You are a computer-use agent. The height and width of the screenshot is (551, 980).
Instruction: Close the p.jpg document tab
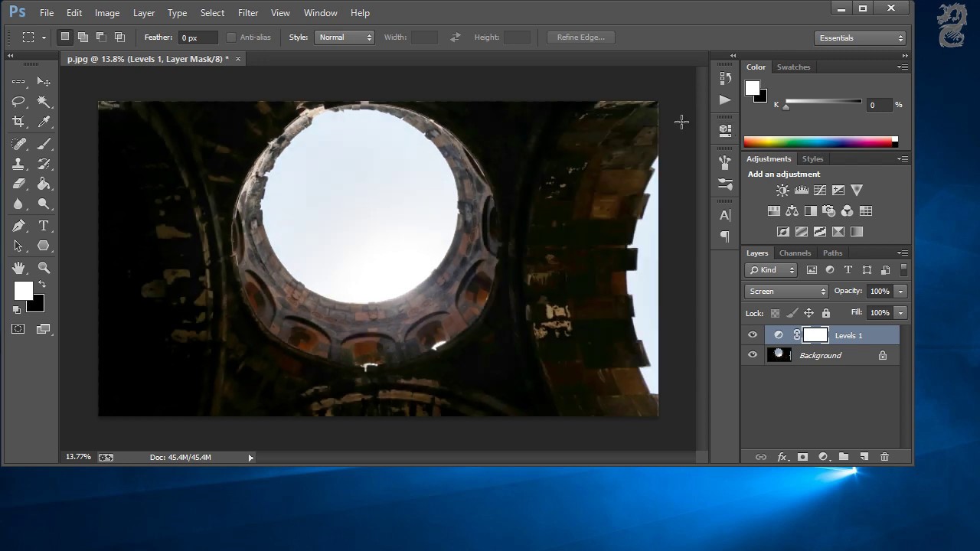click(x=238, y=59)
